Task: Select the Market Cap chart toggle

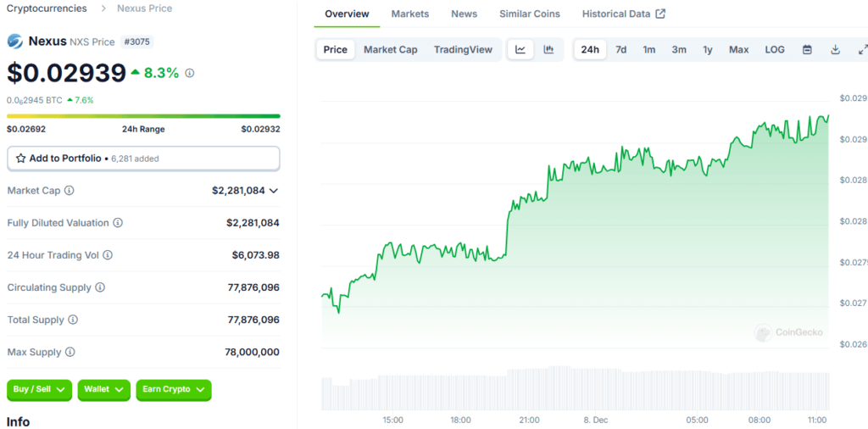Action: tap(391, 49)
